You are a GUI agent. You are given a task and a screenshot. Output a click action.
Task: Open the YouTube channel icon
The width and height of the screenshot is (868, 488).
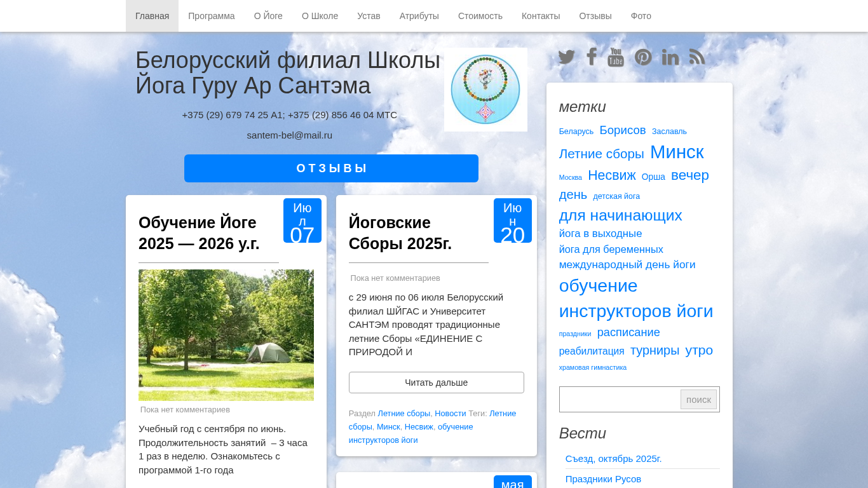616,57
